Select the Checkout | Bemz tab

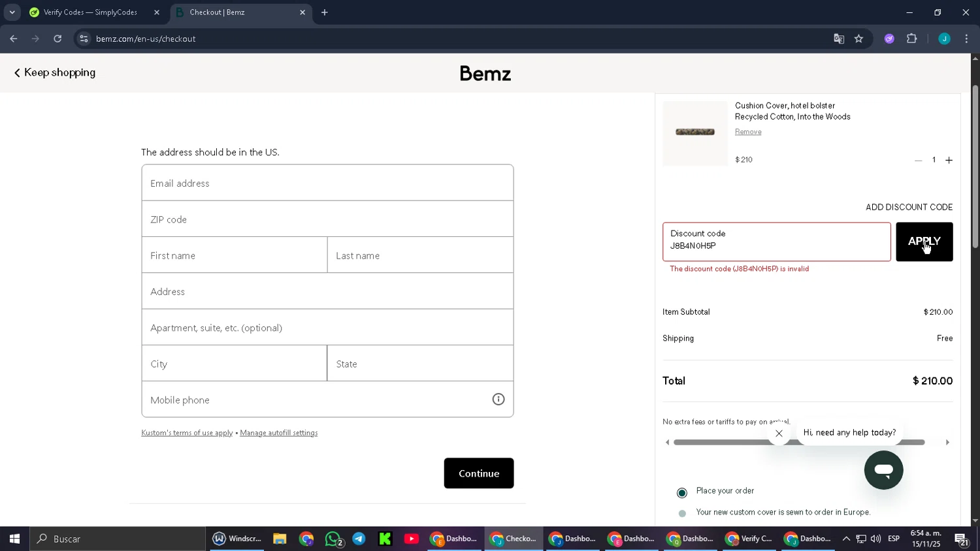241,12
